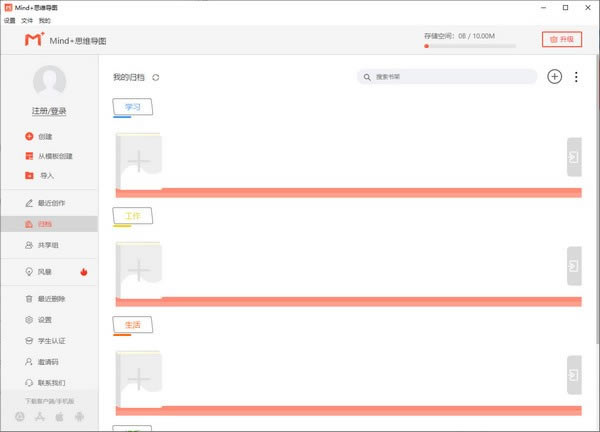This screenshot has width=600, height=432.
Task: Expand the first shelf's right arrow tab
Action: tap(574, 157)
